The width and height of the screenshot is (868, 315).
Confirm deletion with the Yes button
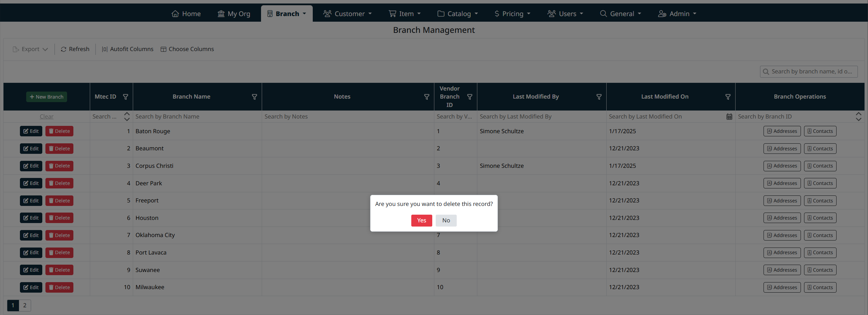(x=421, y=221)
